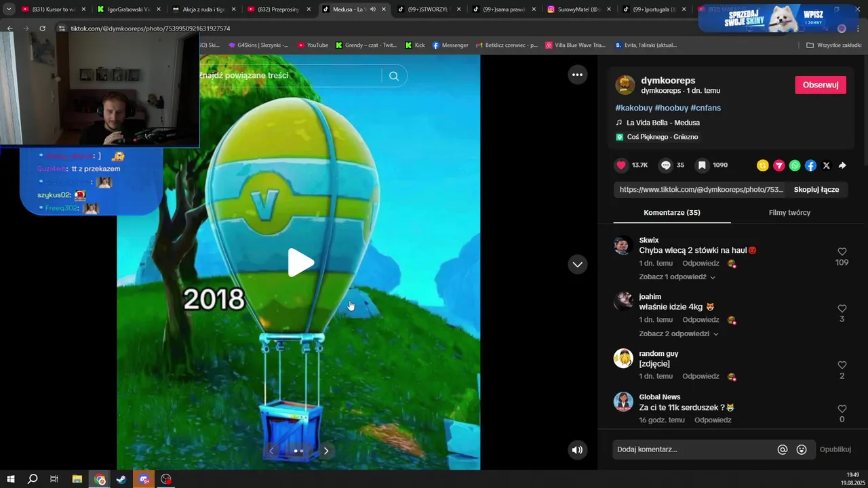
Task: Like the post with the heart icon
Action: [621, 165]
